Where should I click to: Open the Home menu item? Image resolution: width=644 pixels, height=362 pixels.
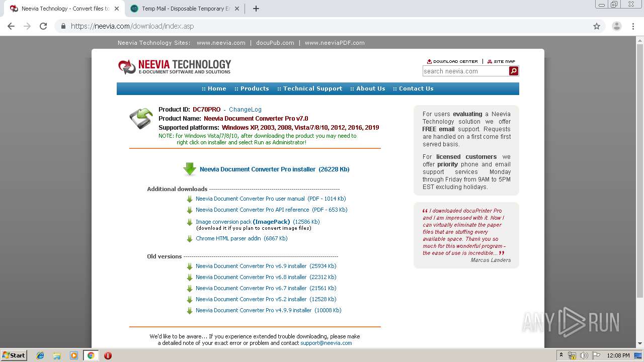click(214, 88)
